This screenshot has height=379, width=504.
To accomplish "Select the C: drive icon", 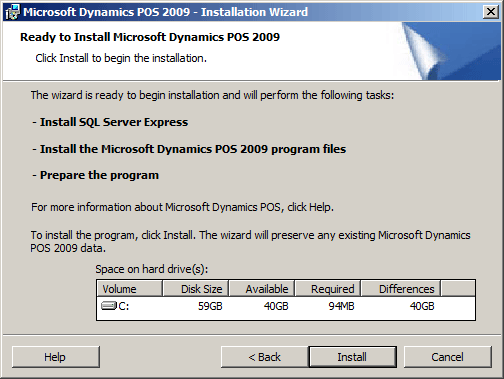I will [109, 306].
